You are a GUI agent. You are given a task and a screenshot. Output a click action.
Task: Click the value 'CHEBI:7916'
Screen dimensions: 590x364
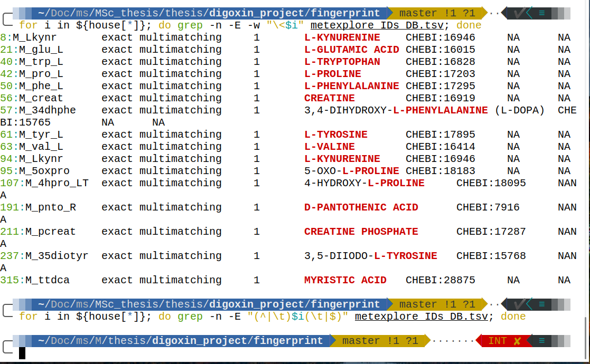[x=488, y=207]
